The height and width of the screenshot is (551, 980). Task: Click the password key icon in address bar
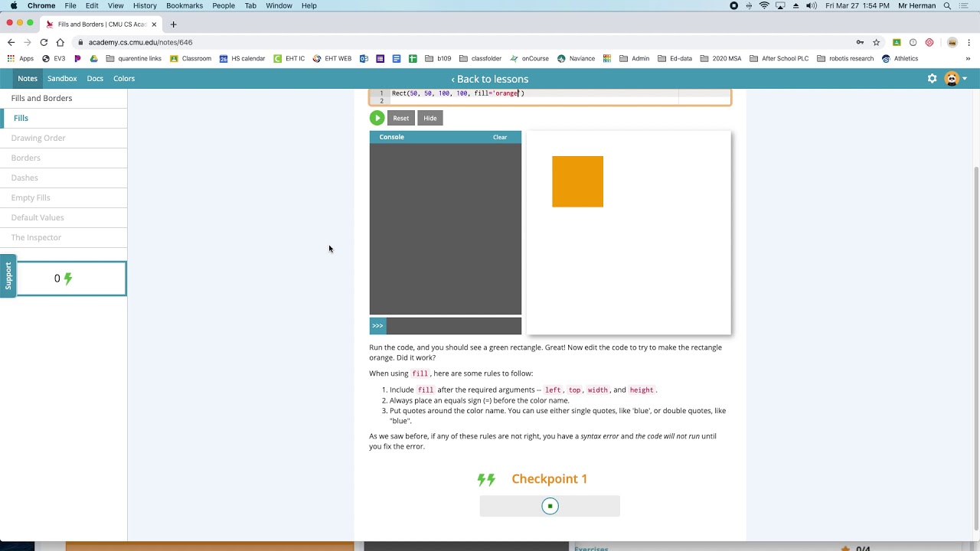pos(860,42)
